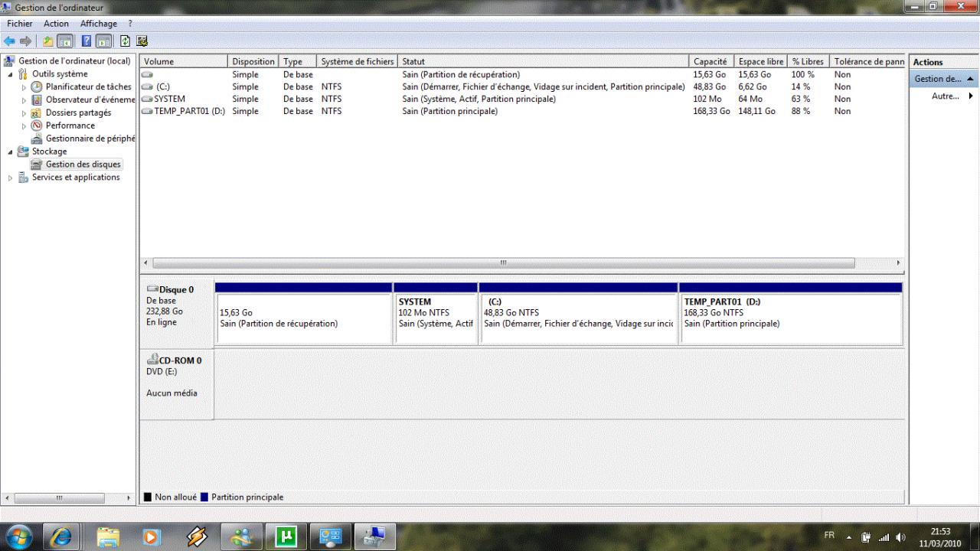
Task: Click the blue Back arrow in the toolbar
Action: (x=9, y=41)
